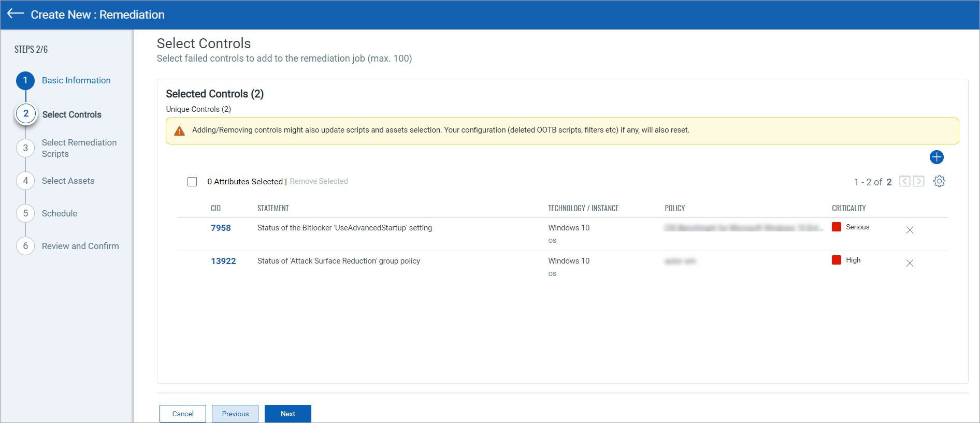980x423 pixels.
Task: Click the back arrow in header
Action: pos(16,14)
